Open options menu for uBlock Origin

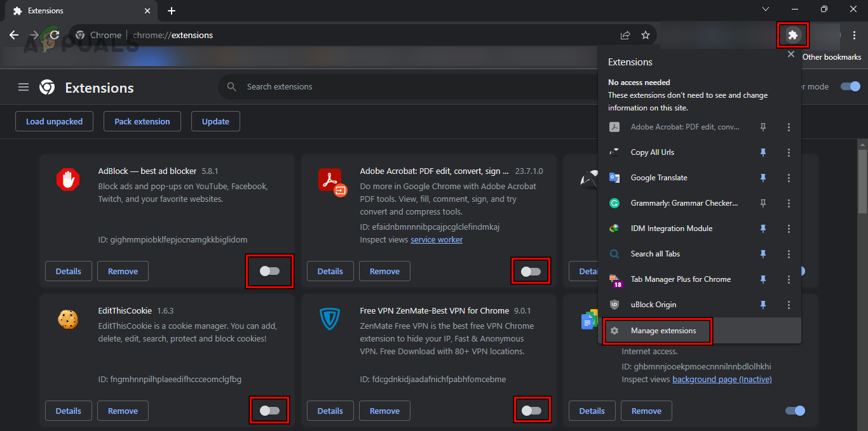pyautogui.click(x=789, y=305)
